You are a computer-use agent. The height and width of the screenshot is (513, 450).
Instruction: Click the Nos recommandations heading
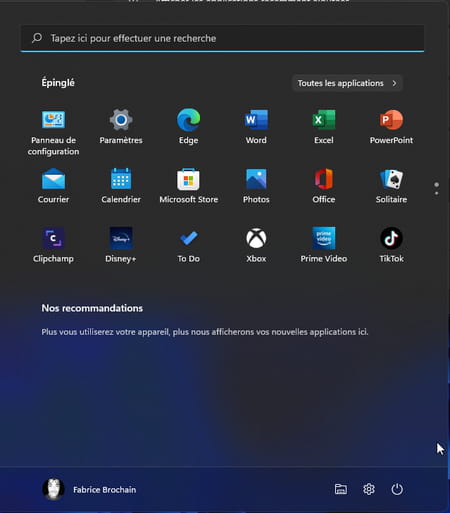pyautogui.click(x=92, y=308)
